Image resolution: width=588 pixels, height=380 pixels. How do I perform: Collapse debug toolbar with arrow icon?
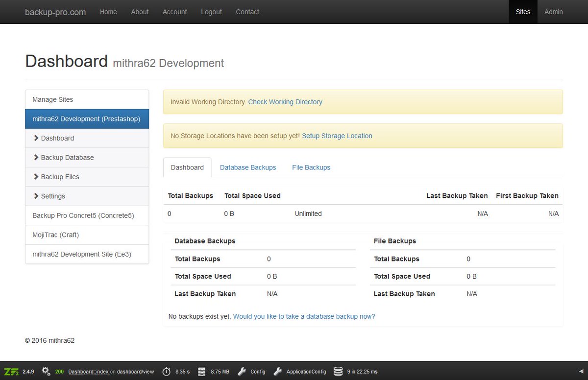point(581,372)
